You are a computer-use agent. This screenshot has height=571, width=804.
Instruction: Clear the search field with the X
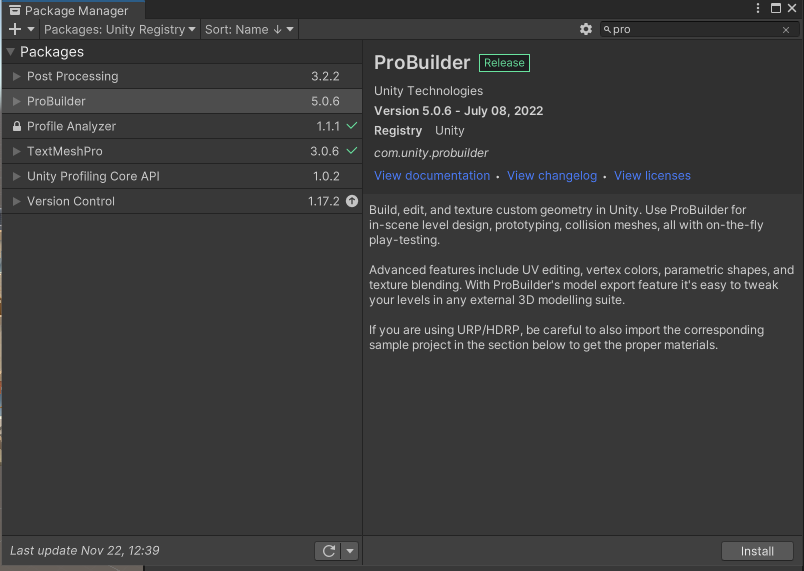786,30
